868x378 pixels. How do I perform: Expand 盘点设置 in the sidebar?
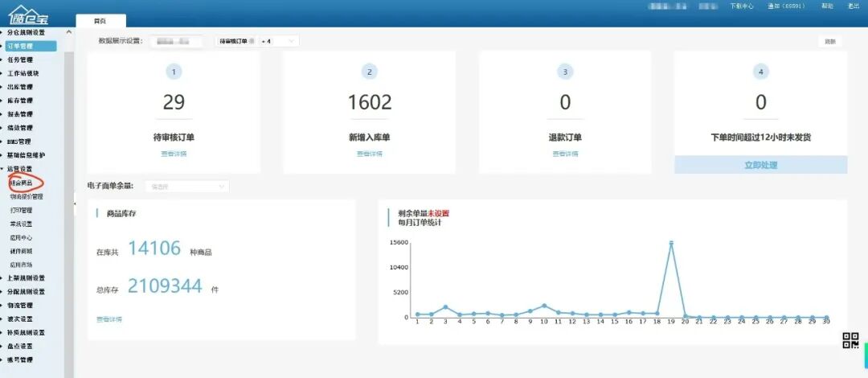click(x=20, y=347)
